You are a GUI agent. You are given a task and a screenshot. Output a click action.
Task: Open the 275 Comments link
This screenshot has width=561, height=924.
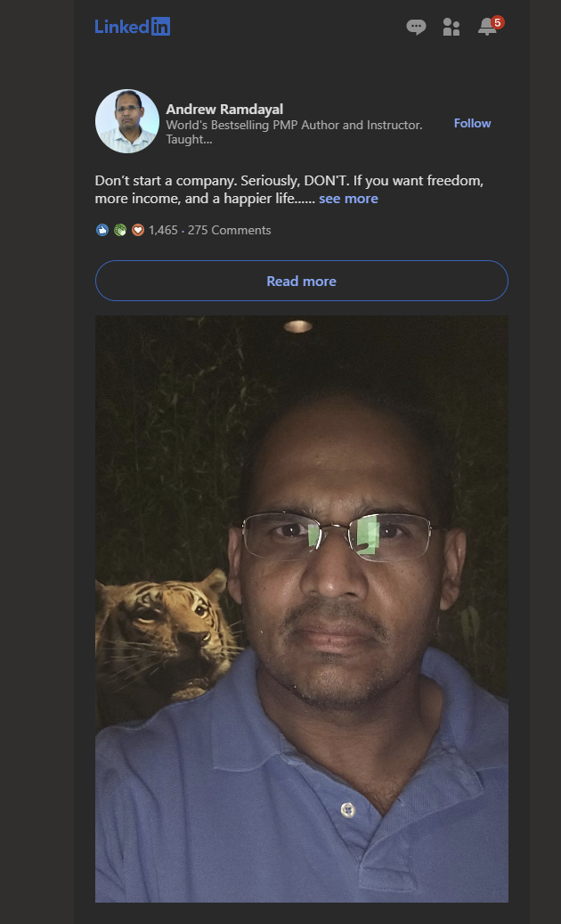229,230
